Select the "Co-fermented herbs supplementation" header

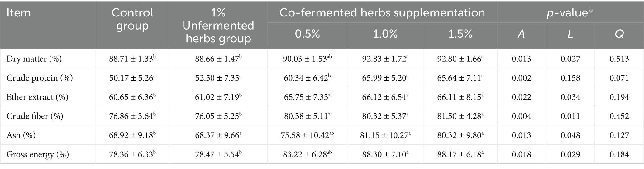(382, 13)
